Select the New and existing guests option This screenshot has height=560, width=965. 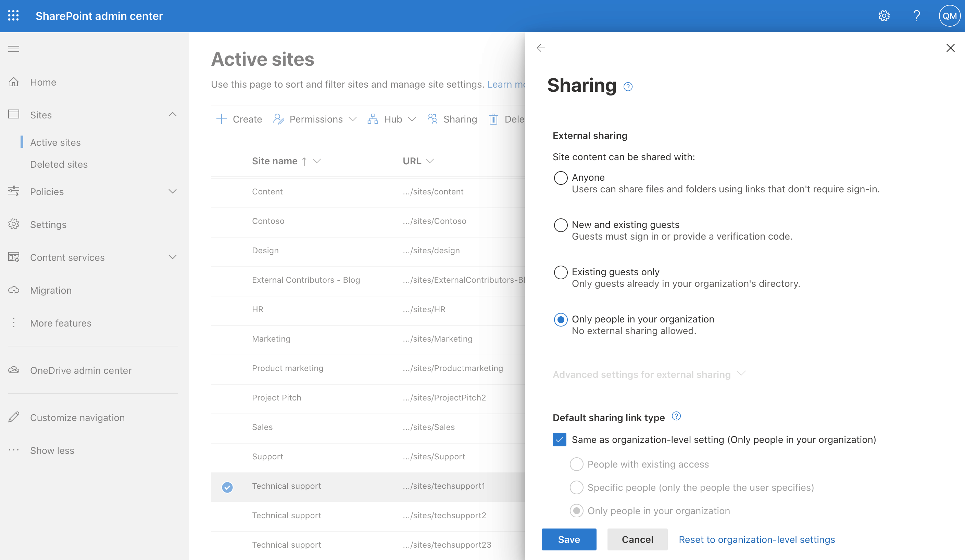coord(560,225)
